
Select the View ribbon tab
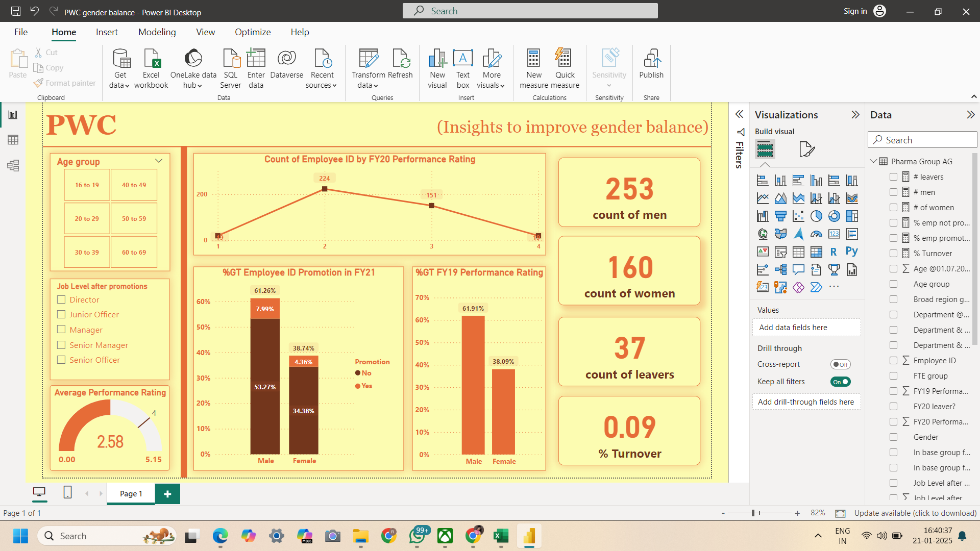[205, 32]
